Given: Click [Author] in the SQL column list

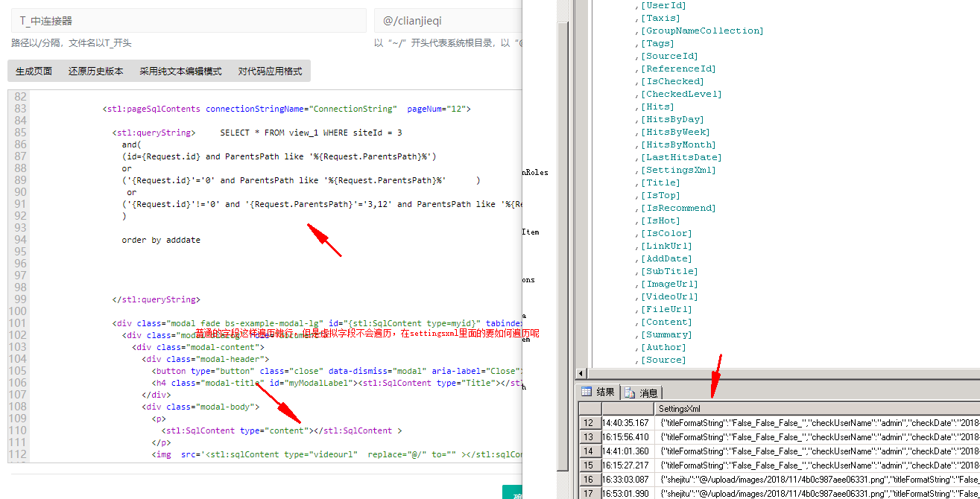Looking at the screenshot, I should tap(663, 347).
